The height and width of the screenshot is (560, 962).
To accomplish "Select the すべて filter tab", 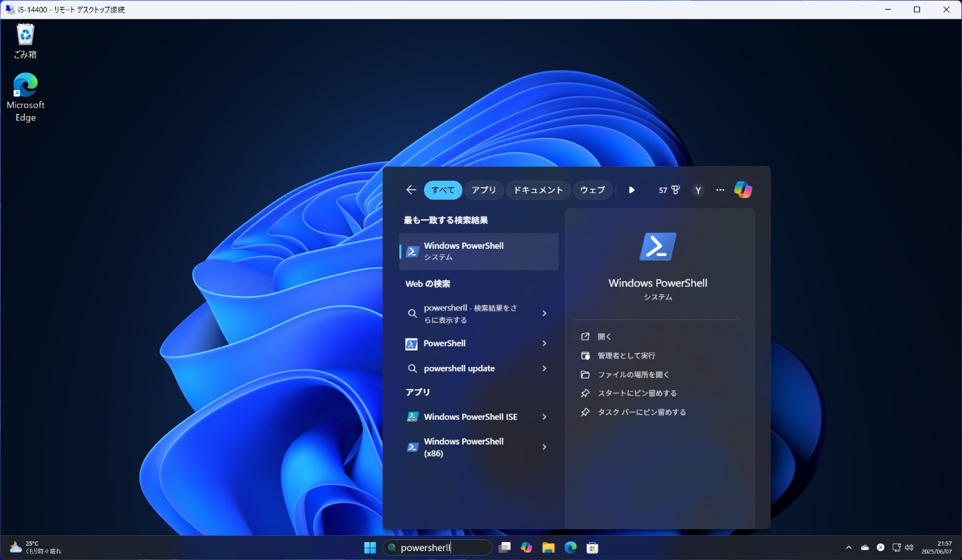I will point(443,190).
